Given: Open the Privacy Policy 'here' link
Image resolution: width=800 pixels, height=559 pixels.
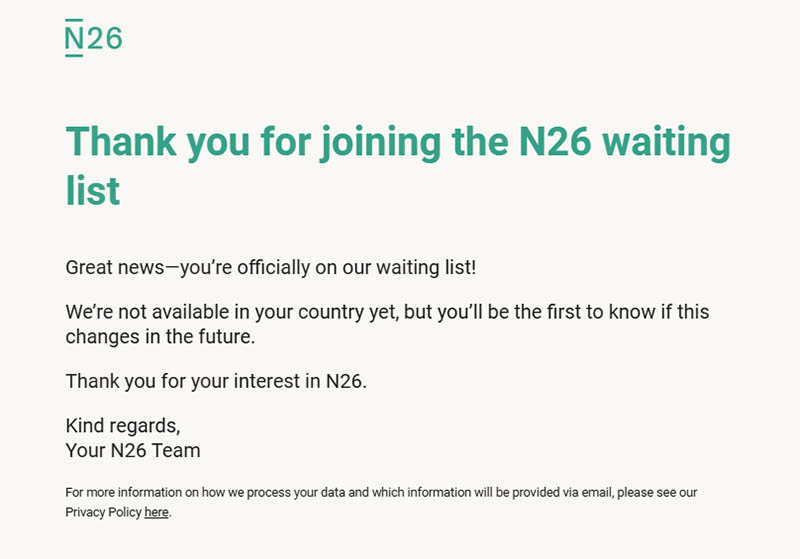Looking at the screenshot, I should (x=156, y=512).
